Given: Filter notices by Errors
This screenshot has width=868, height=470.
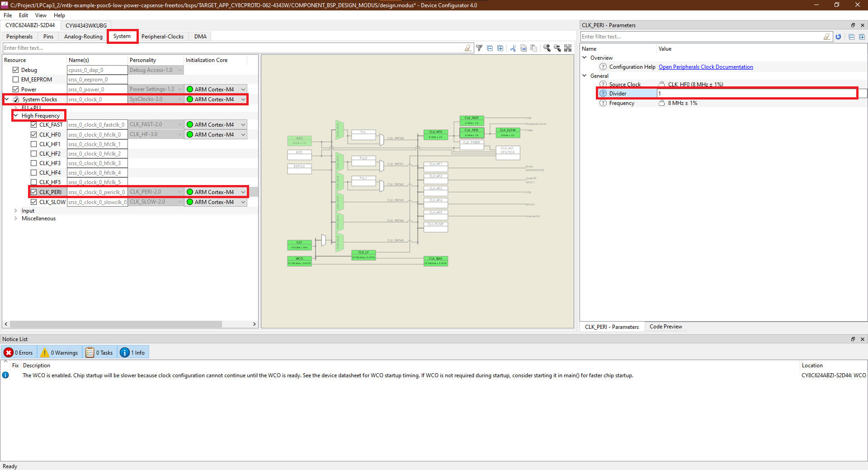Looking at the screenshot, I should click(19, 352).
